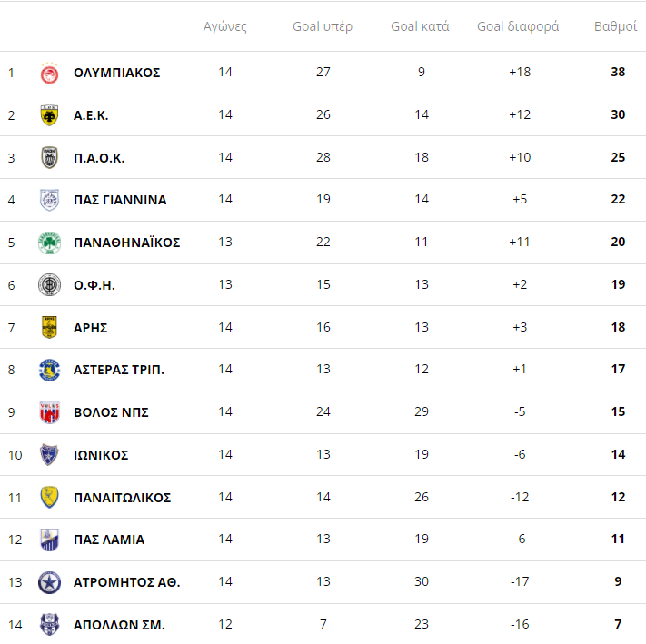The image size is (646, 644).
Task: Click the Olympiacos team crest icon
Action: 49,73
